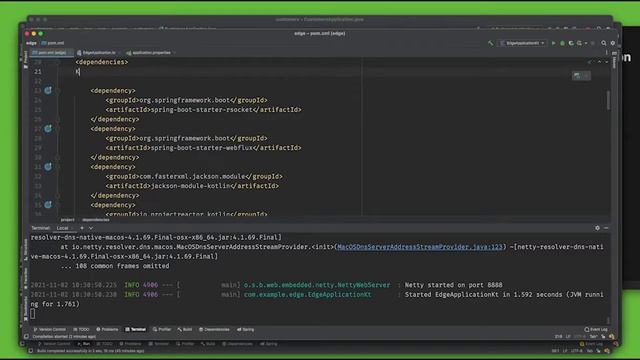Viewport: 640px width, 360px height.
Task: Click gutter bean icon beside webflux dependency
Action: coord(48,129)
